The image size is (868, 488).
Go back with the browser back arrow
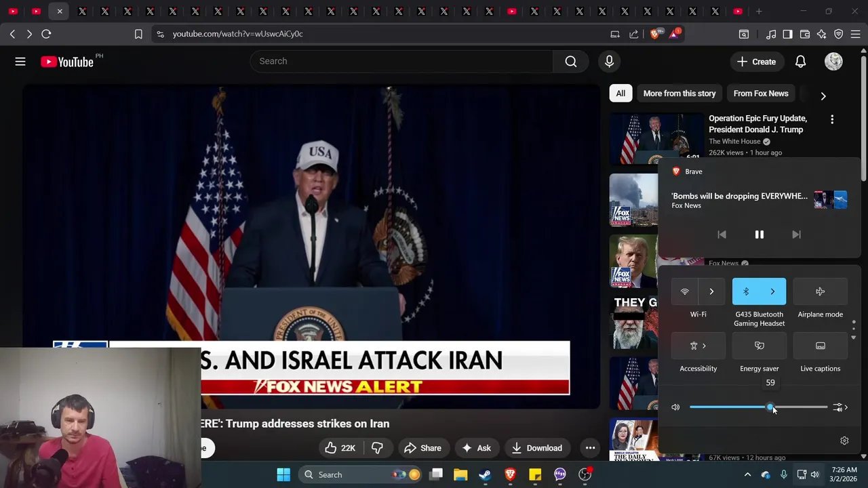12,34
